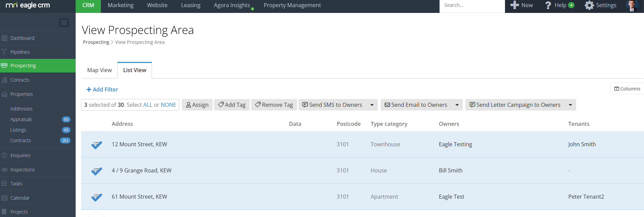
Task: Open the user profile avatar
Action: [632, 6]
